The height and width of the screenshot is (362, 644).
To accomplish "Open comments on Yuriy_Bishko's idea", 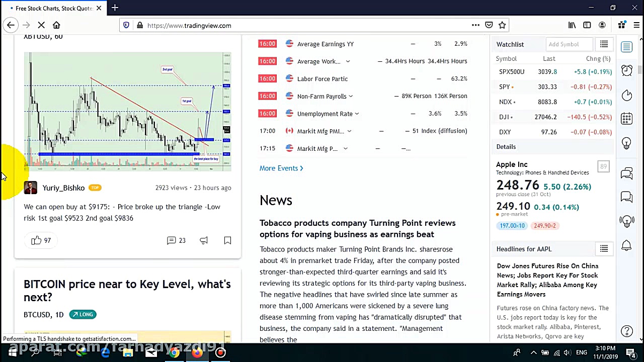I will [176, 240].
